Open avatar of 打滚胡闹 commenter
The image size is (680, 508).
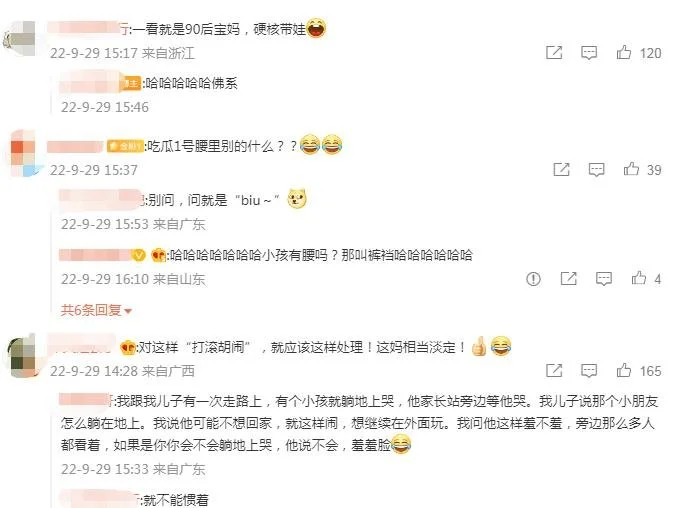pos(21,356)
